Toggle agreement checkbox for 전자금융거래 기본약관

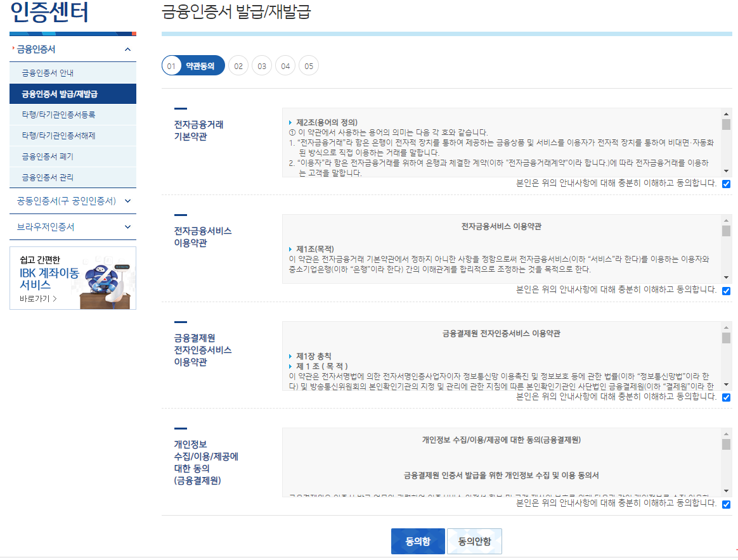[x=726, y=184]
